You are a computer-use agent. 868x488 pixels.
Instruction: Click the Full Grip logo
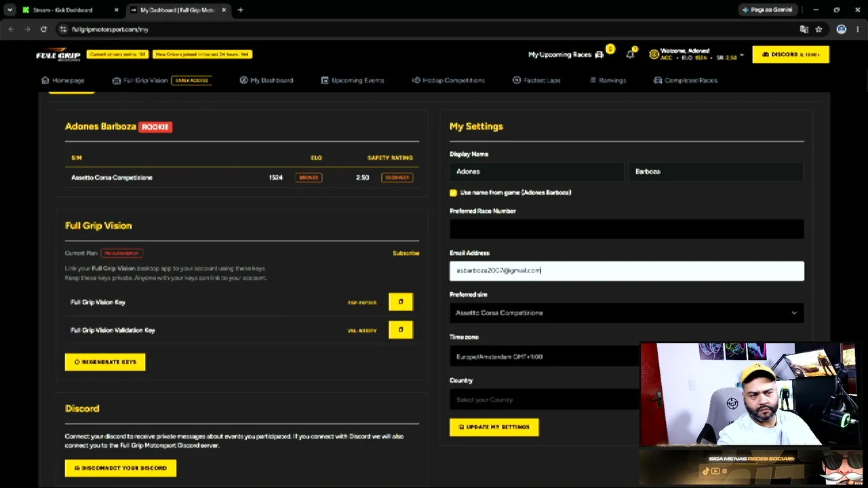point(58,55)
